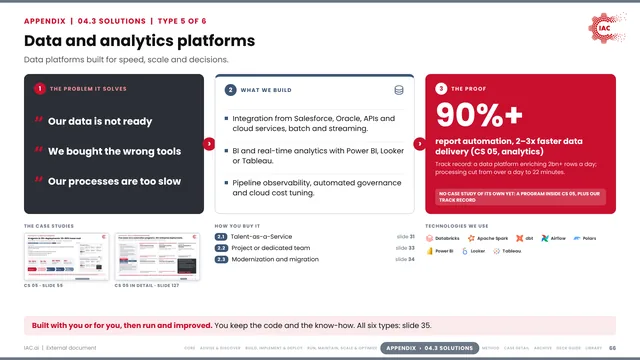Click numbered circle 3 beside The Proof
The height and width of the screenshot is (360, 640).
tap(441, 89)
